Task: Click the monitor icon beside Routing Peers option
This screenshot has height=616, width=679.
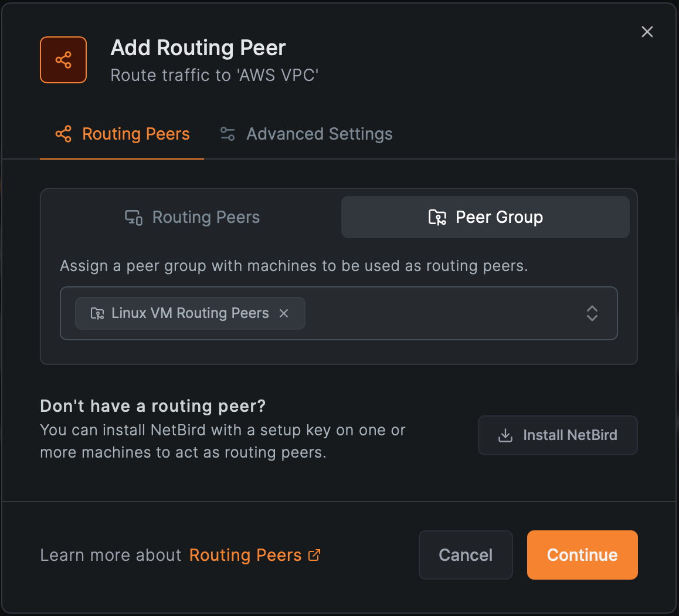Action: (x=133, y=217)
